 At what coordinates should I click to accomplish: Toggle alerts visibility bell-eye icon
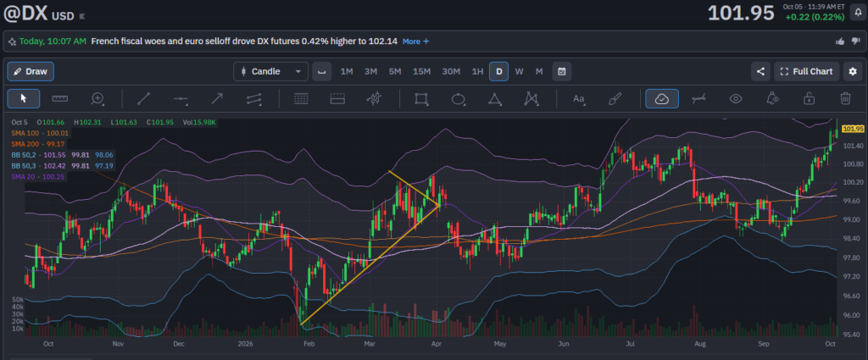[x=772, y=99]
